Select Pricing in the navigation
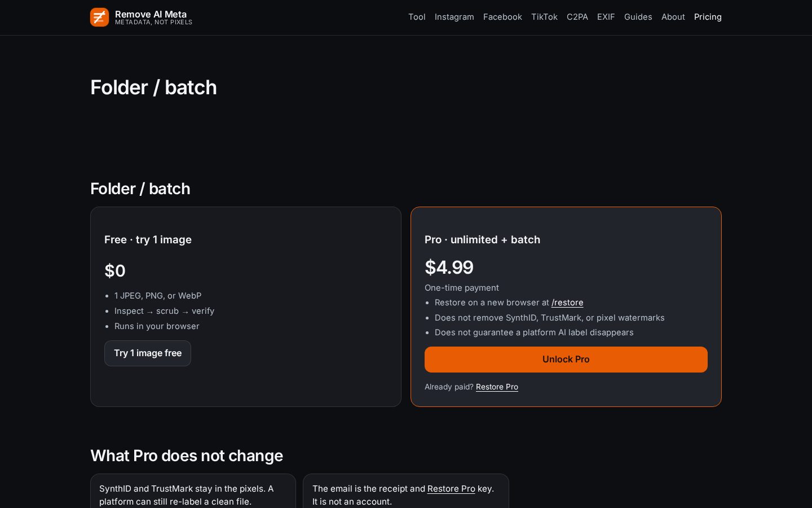This screenshot has width=812, height=508. pyautogui.click(x=708, y=17)
